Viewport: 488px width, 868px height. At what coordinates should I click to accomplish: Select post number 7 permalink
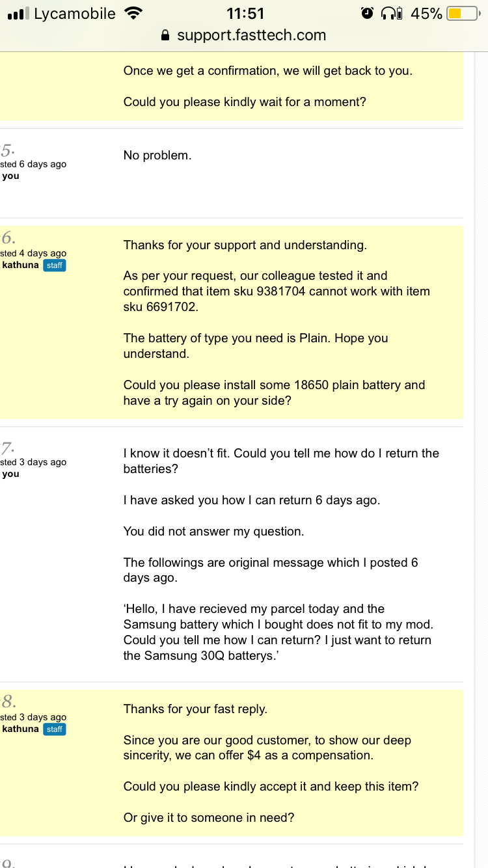[x=7, y=448]
